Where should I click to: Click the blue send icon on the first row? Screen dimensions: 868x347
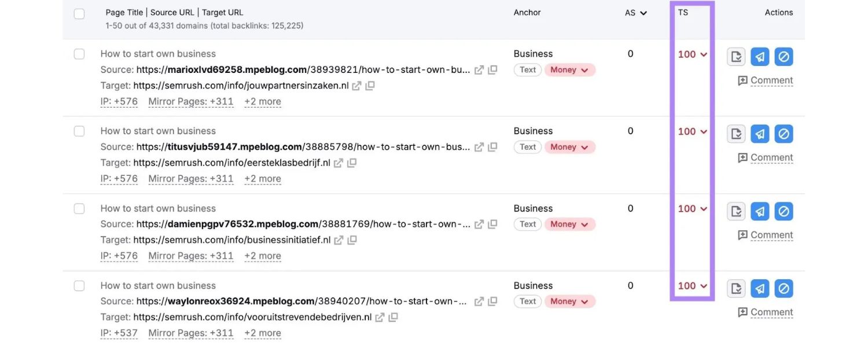pos(759,56)
